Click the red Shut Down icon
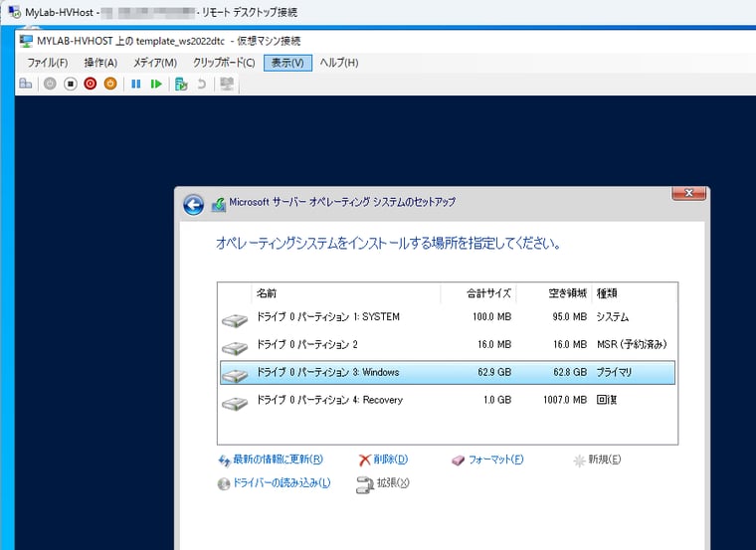 (x=91, y=84)
